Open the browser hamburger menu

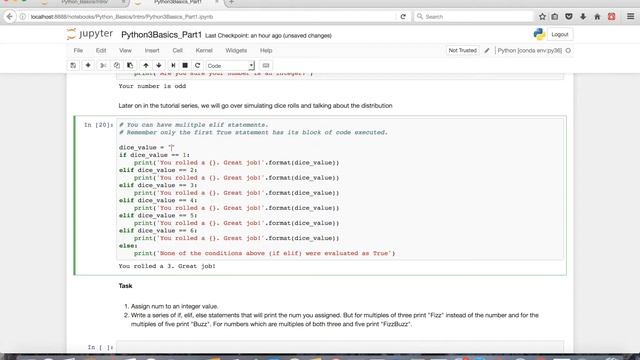click(630, 17)
